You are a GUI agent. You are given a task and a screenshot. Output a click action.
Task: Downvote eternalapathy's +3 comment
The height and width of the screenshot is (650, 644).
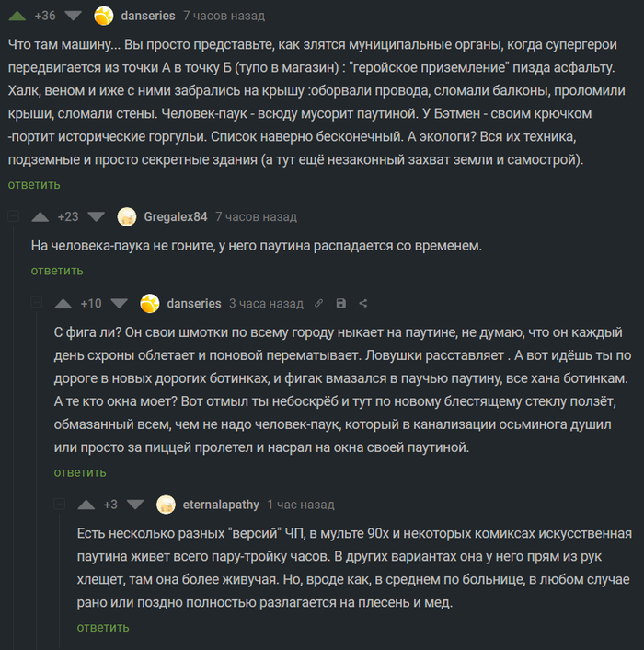click(135, 505)
